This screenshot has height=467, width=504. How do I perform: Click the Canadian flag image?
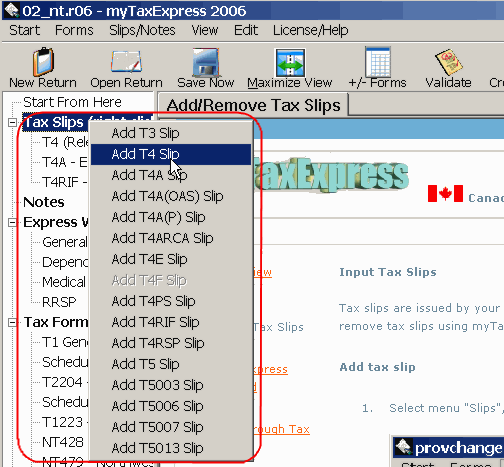[x=445, y=193]
